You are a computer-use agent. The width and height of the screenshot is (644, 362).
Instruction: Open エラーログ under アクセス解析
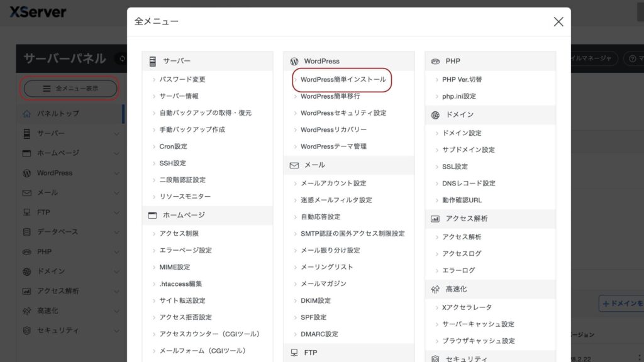coord(458,270)
